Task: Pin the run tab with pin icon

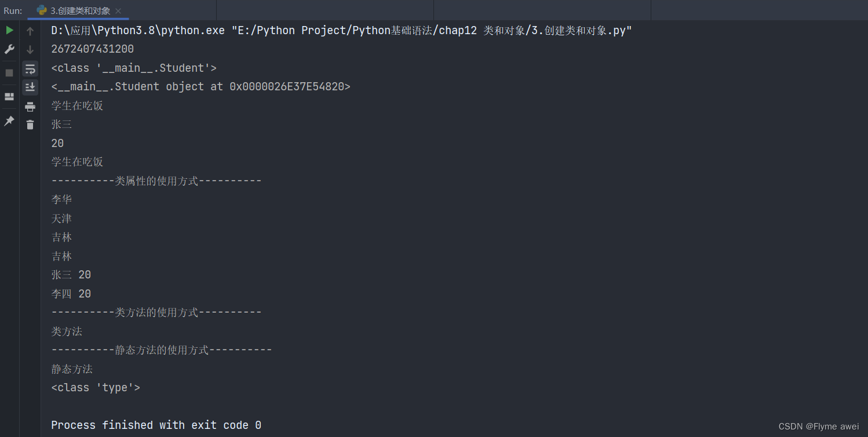Action: (9, 121)
